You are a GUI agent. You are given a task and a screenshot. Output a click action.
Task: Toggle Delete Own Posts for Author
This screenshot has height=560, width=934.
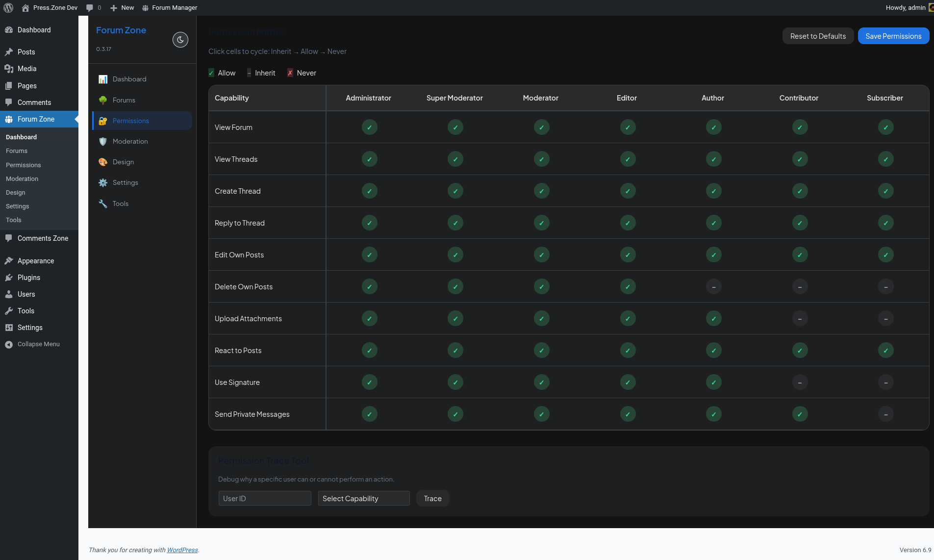coord(713,286)
